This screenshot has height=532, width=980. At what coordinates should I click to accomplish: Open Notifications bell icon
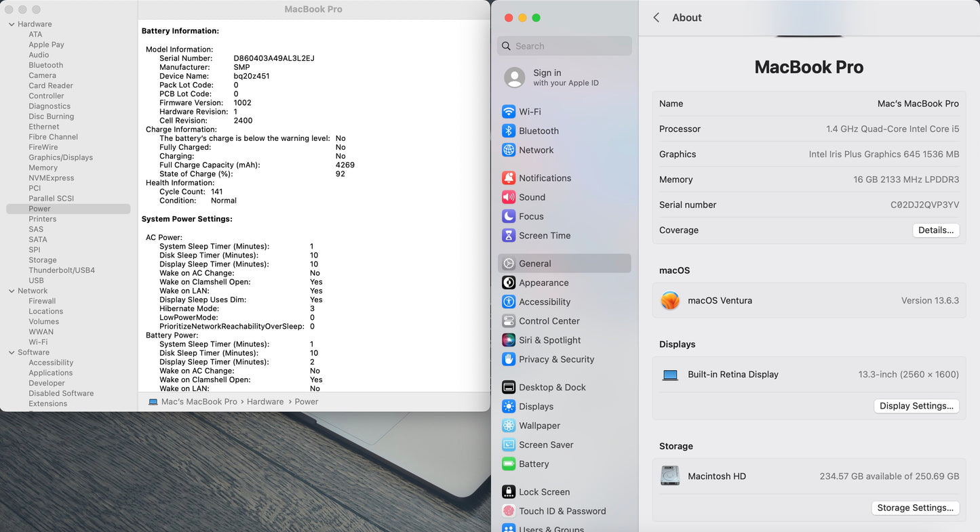[508, 178]
